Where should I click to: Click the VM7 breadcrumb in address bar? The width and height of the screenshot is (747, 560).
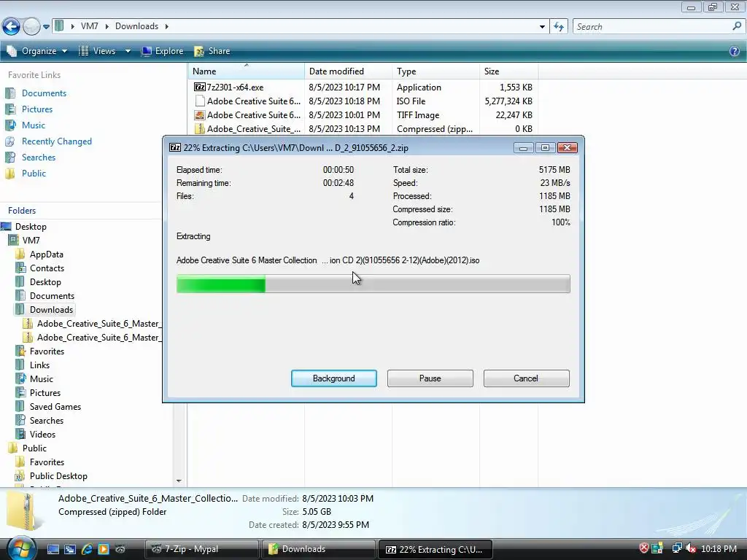coord(89,26)
